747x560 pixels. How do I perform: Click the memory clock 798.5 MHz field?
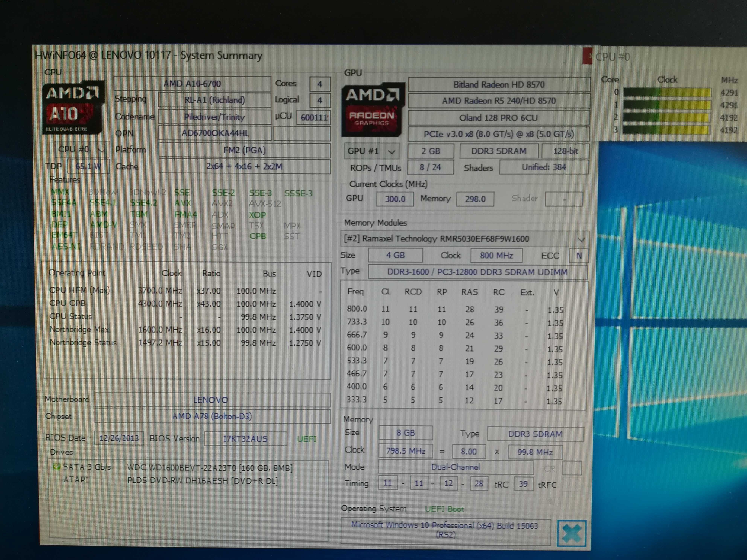[405, 451]
